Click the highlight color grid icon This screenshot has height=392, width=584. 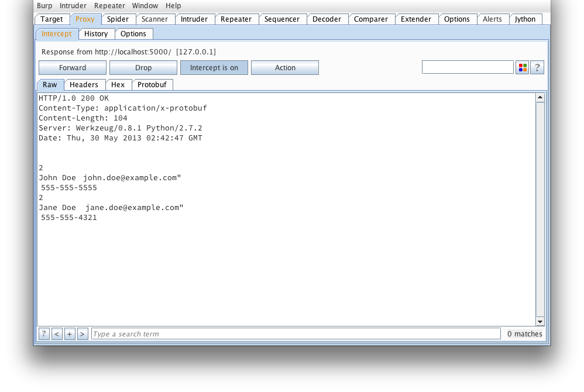pos(522,68)
